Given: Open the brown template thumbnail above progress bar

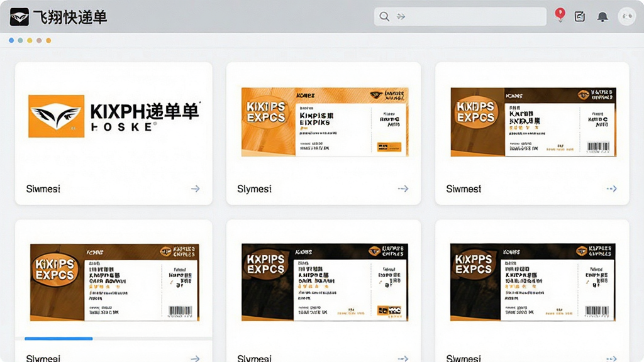Looking at the screenshot, I should coord(114,282).
